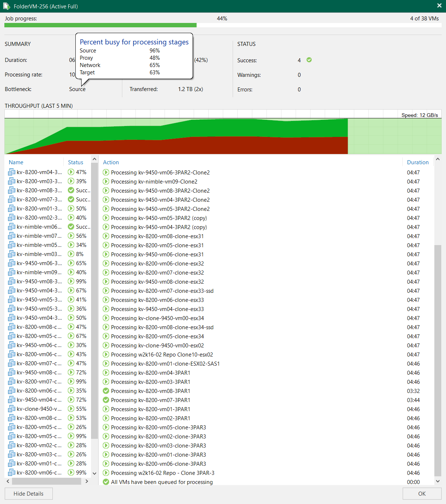Viewport: 446px width, 504px height.
Task: Click running icon for kv-9450-vm05-3PAR2 (copy) action
Action: click(106, 218)
